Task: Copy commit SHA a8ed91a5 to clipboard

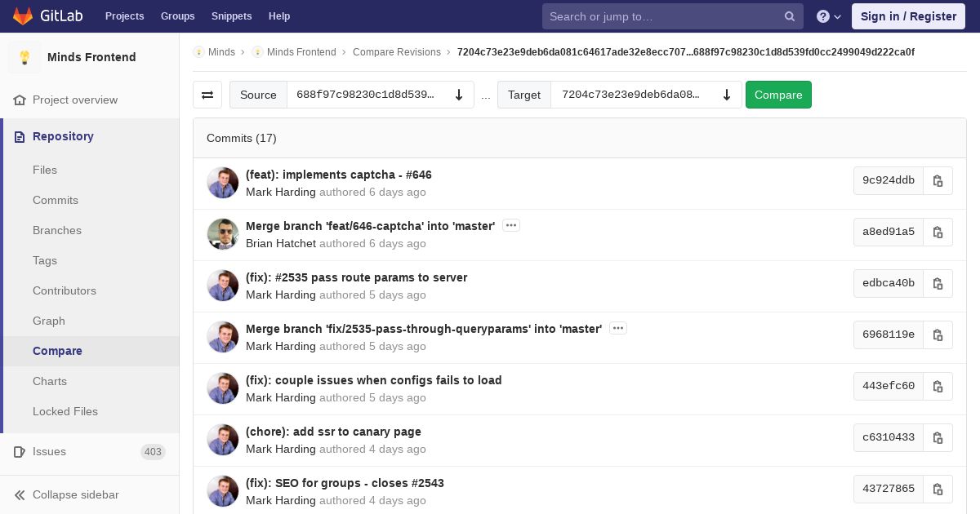Action: coord(938,232)
